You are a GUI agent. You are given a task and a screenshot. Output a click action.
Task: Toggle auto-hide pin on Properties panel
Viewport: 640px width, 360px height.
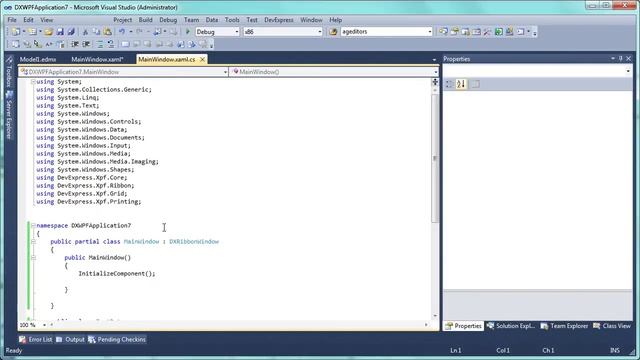pyautogui.click(x=620, y=59)
